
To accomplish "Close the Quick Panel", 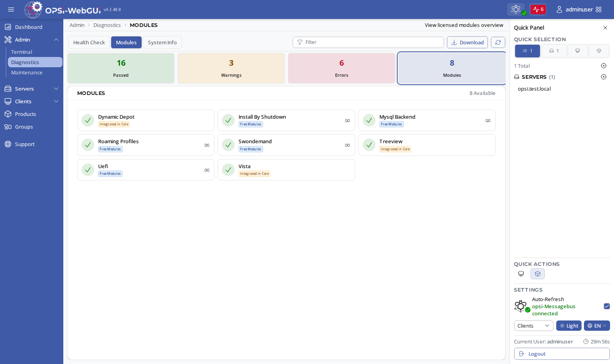I will pyautogui.click(x=605, y=28).
